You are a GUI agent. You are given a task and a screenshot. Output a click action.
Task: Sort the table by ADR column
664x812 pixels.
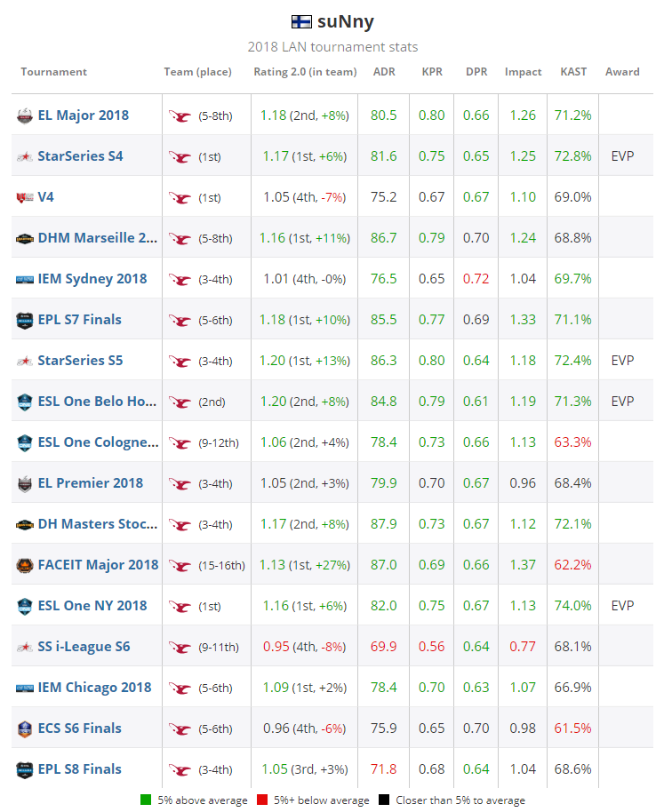[384, 72]
